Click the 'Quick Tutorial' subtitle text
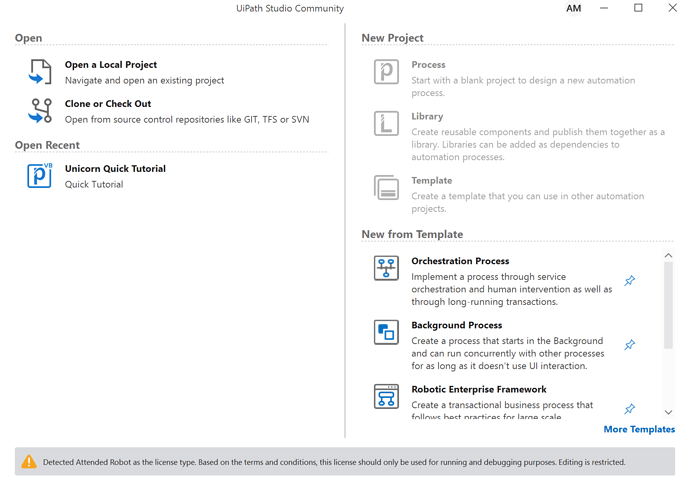The width and height of the screenshot is (690, 495). click(94, 185)
